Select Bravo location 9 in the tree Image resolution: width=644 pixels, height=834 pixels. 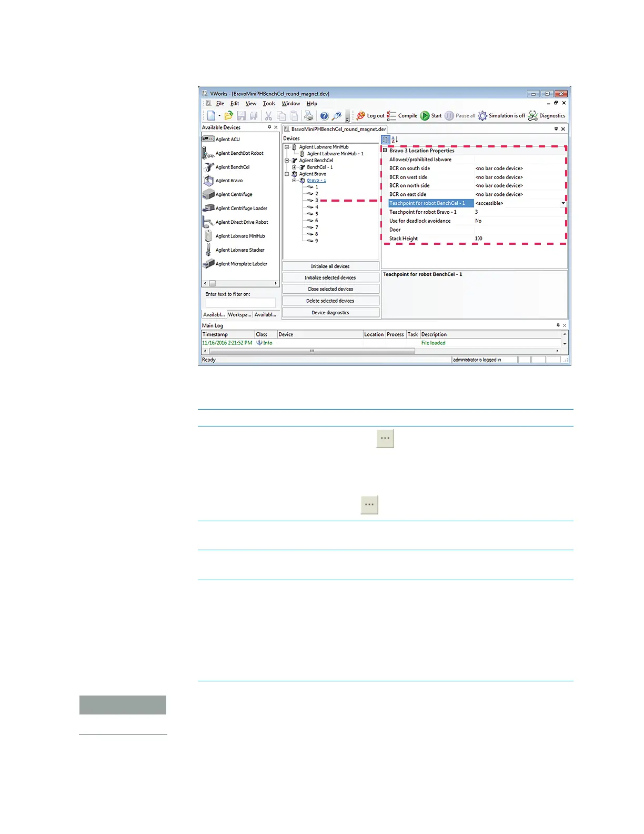(x=316, y=241)
